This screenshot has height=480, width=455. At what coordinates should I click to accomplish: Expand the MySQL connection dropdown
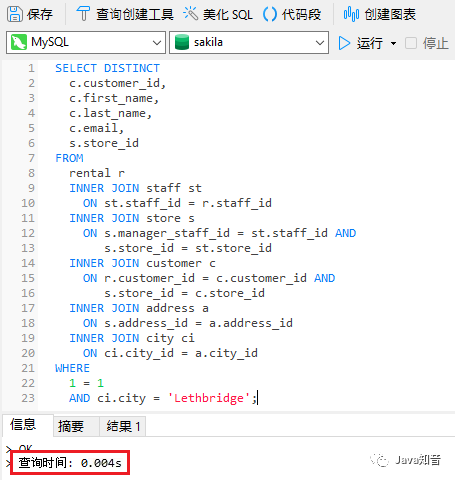[x=157, y=43]
